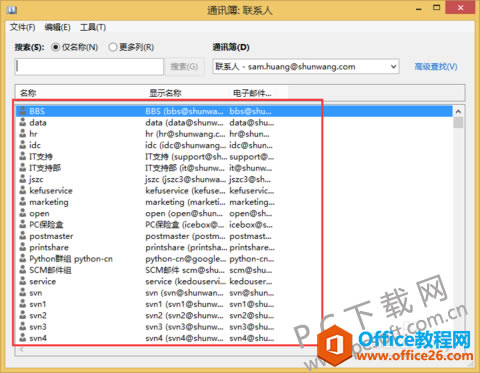Image resolution: width=480 pixels, height=373 pixels.
Task: Click the person icon for service
Action: (x=22, y=281)
